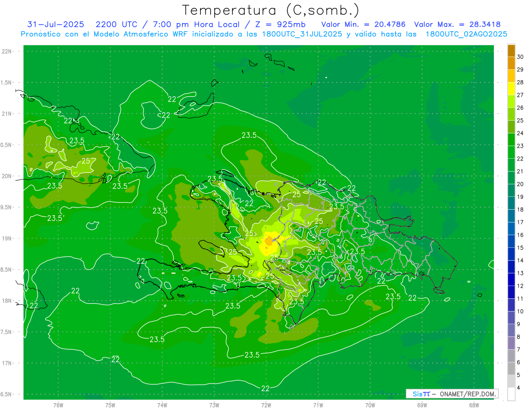
Task: Click the orange hotspot near 72W 19N
Action: click(x=269, y=241)
